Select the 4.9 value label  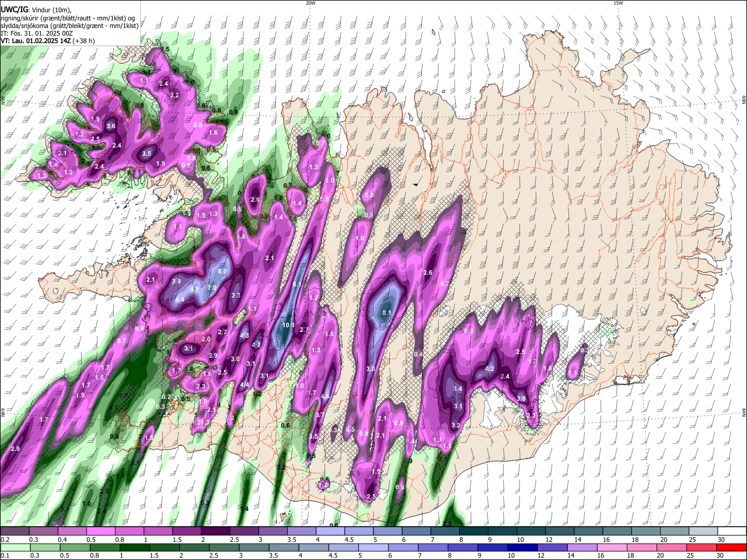pyautogui.click(x=194, y=289)
